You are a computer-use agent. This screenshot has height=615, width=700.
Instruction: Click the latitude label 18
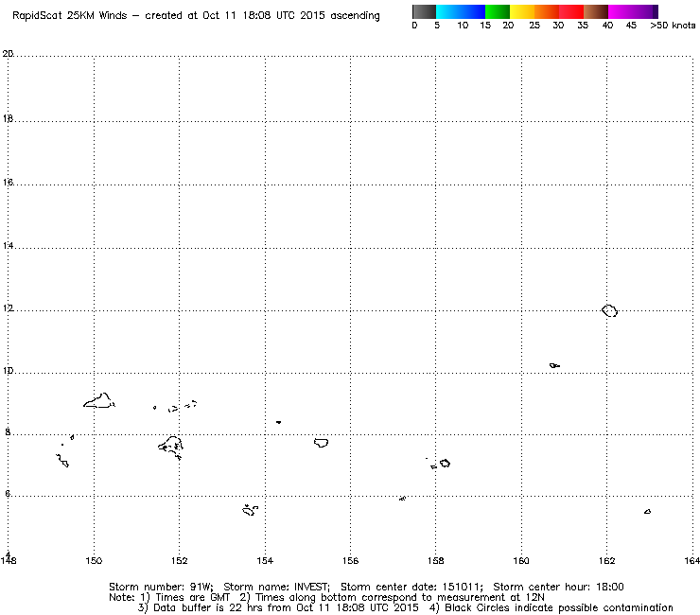(x=8, y=119)
